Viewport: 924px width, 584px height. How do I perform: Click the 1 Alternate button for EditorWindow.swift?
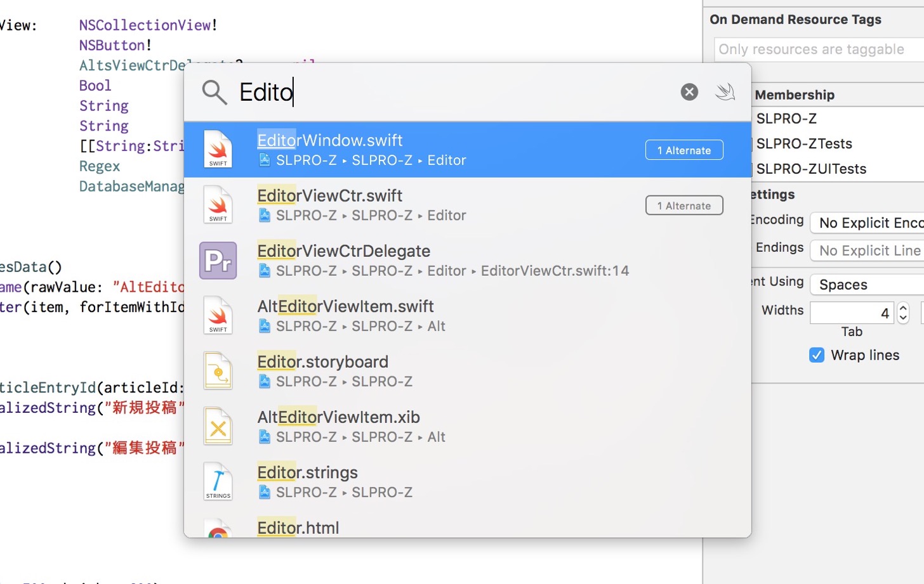[684, 150]
